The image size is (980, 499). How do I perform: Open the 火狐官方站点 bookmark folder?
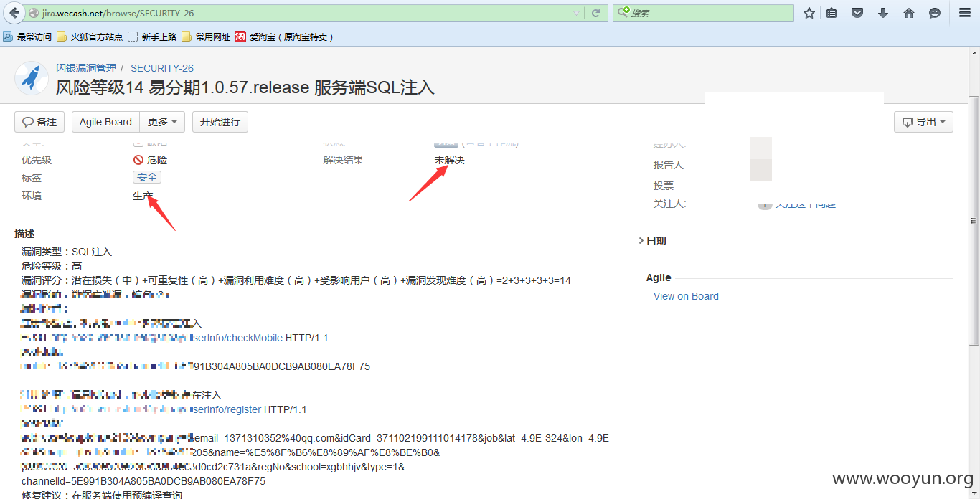tap(90, 37)
